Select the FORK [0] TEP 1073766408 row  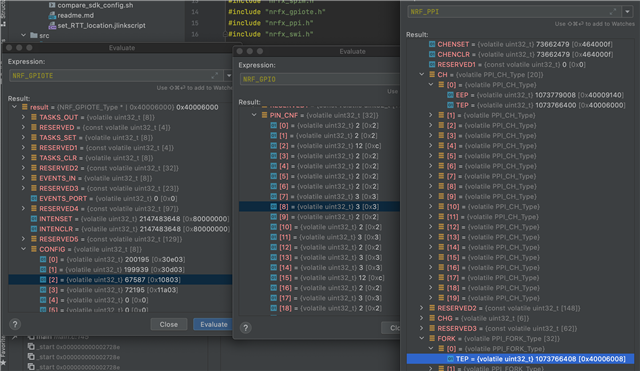(520, 359)
